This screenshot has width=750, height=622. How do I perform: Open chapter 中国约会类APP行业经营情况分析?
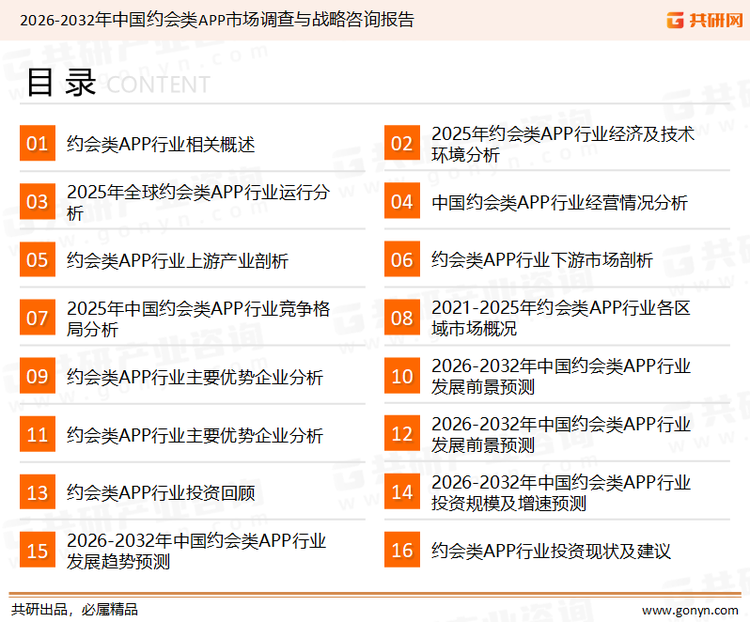(560, 202)
